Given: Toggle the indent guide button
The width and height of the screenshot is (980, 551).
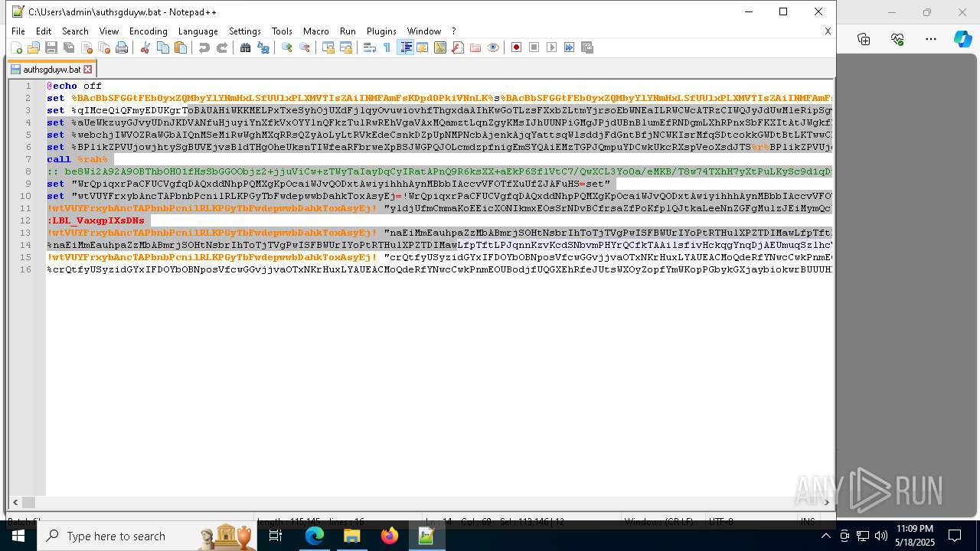Looking at the screenshot, I should pyautogui.click(x=406, y=47).
